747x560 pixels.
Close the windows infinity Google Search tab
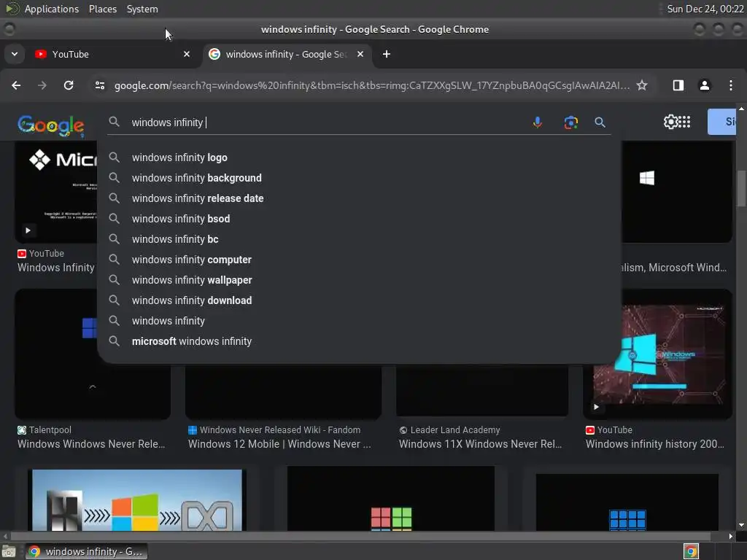click(x=360, y=54)
